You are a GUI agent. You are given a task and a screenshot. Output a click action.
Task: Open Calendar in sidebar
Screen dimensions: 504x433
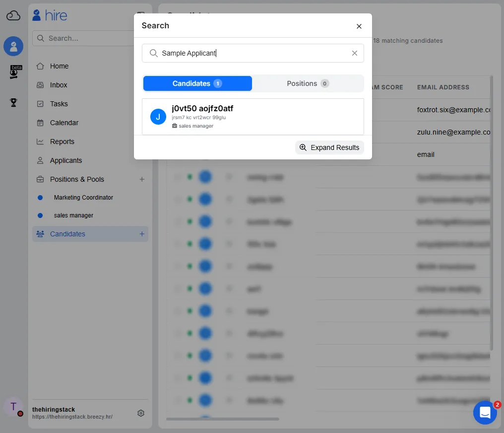tap(64, 123)
